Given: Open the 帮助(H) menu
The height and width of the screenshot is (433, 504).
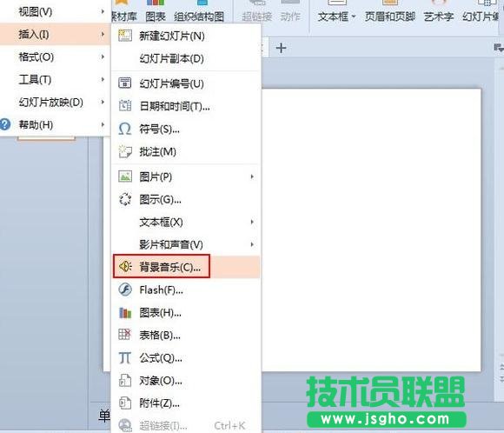Looking at the screenshot, I should click(x=55, y=125).
